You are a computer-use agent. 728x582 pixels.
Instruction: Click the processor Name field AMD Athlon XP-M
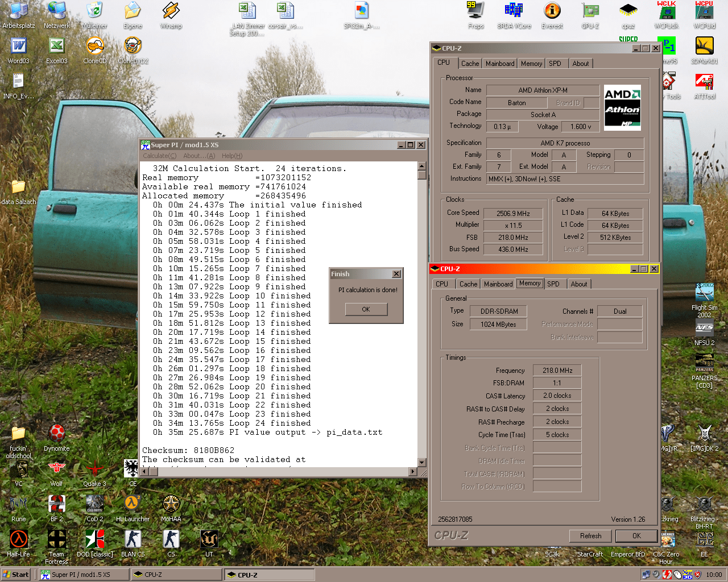[x=543, y=90]
